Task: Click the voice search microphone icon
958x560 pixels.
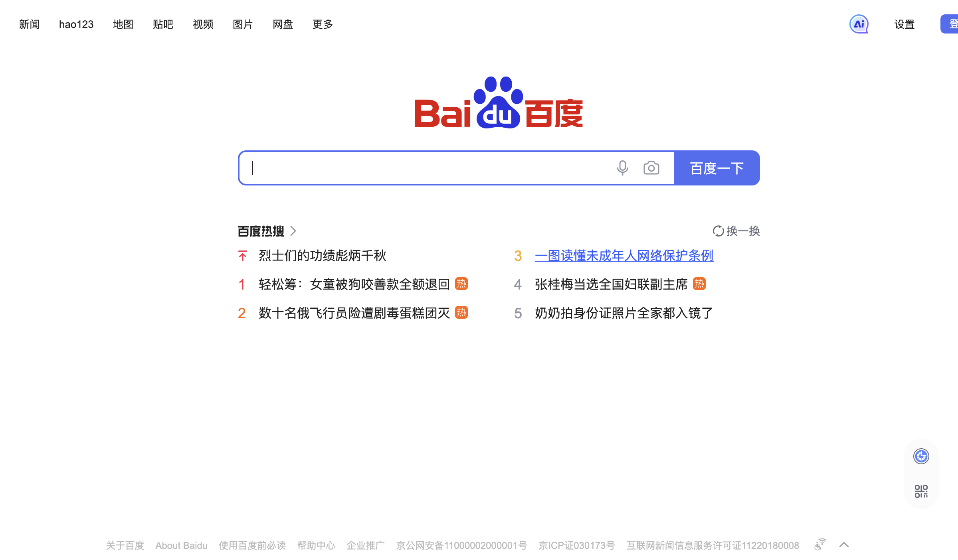Action: coord(622,168)
